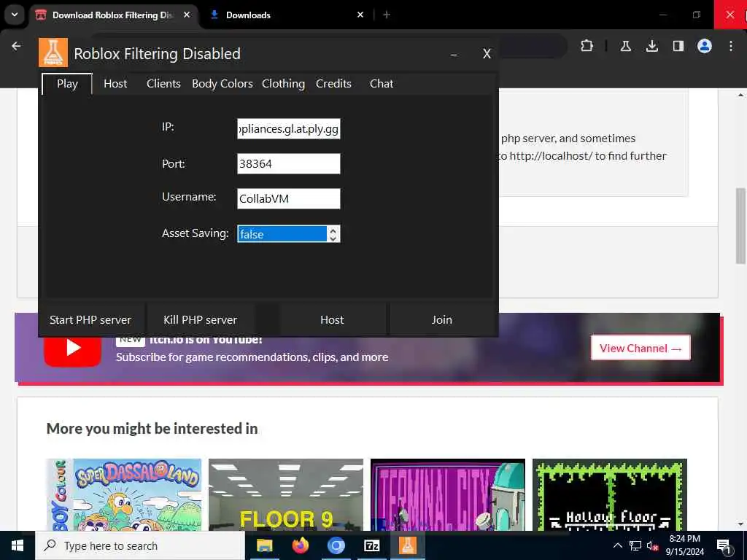Close the Download Roblox Filtering tab

pyautogui.click(x=187, y=15)
